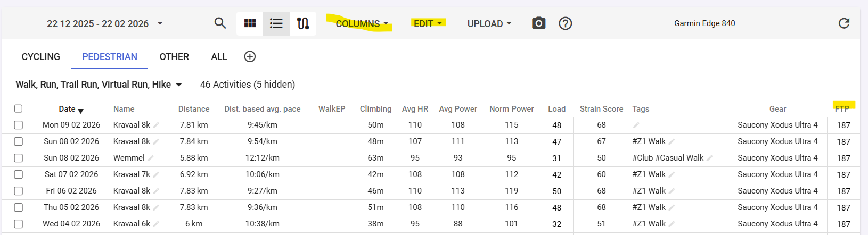Click the search magnifier icon
Viewport: 868px width, 235px height.
(220, 23)
